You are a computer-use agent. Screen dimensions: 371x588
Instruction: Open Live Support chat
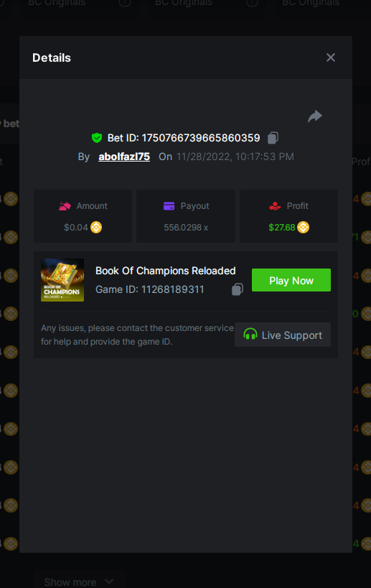[x=283, y=335]
